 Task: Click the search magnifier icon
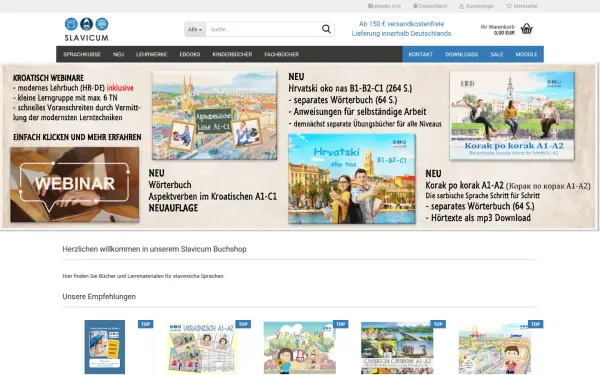tap(326, 29)
